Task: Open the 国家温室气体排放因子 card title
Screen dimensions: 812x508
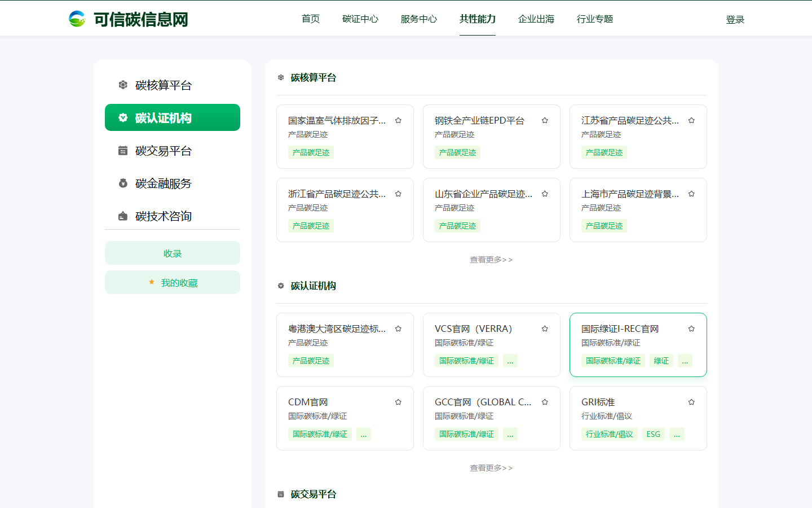Action: click(x=337, y=120)
